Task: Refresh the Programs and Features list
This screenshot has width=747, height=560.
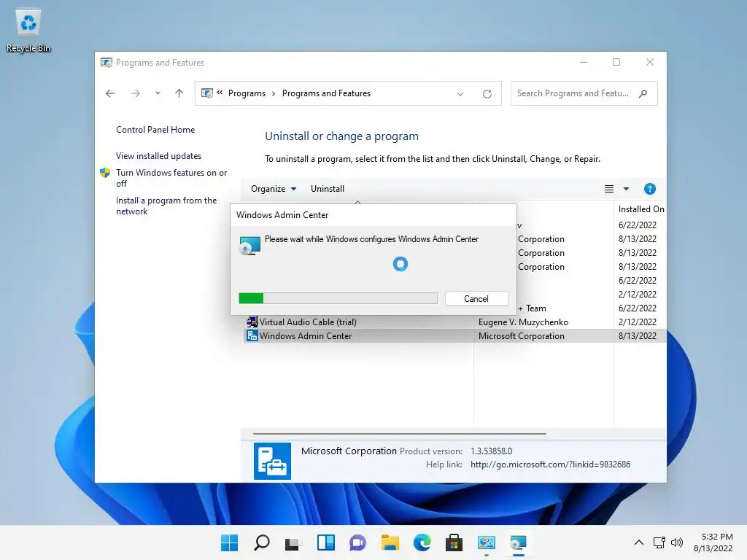Action: 487,94
